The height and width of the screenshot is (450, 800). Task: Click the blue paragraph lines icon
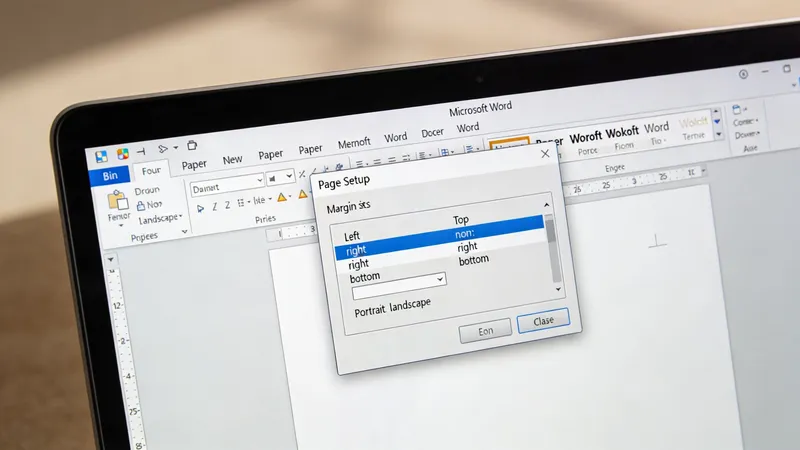[x=469, y=149]
